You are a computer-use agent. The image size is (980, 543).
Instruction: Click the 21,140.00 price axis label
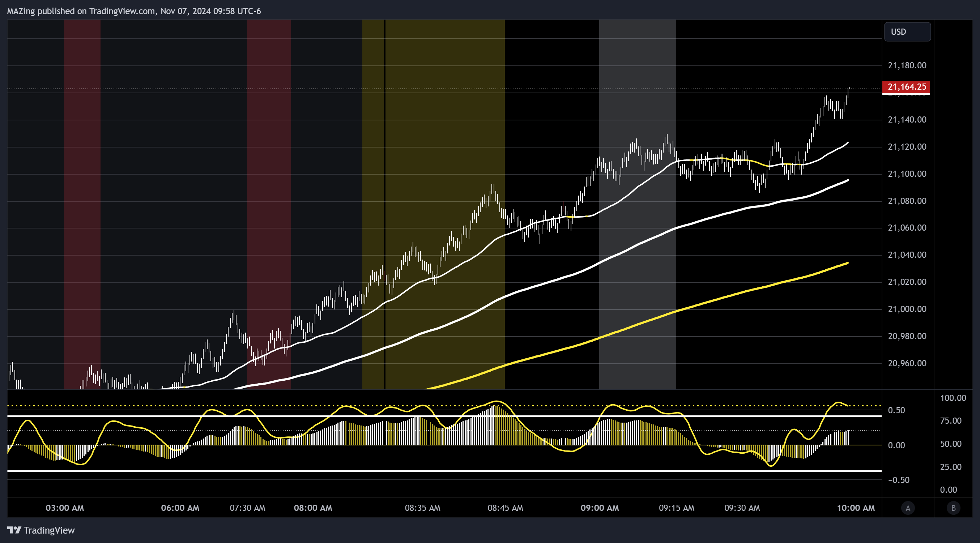tap(907, 120)
